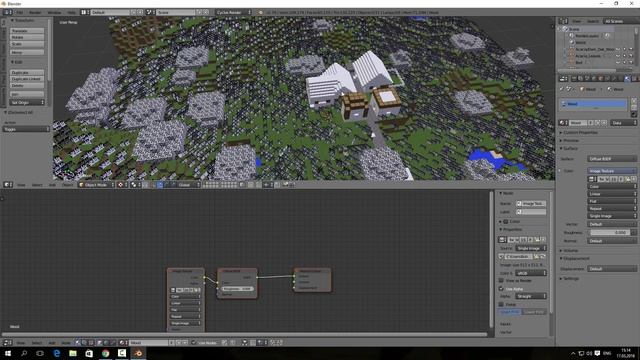Expand the Custom Properties panel
This screenshot has height=360, width=640.
(x=580, y=132)
